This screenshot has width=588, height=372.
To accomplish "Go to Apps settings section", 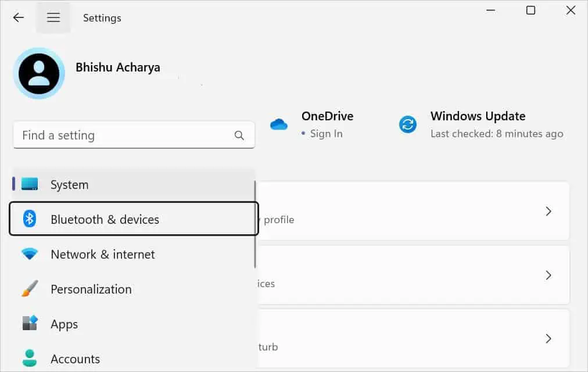I will coord(64,324).
